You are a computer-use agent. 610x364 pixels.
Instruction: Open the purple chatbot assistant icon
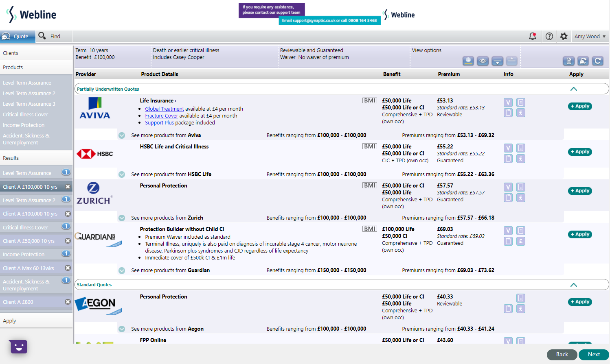coord(18,347)
